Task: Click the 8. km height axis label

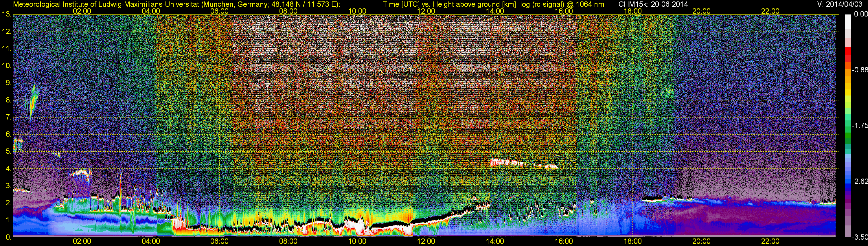Action: pyautogui.click(x=8, y=100)
